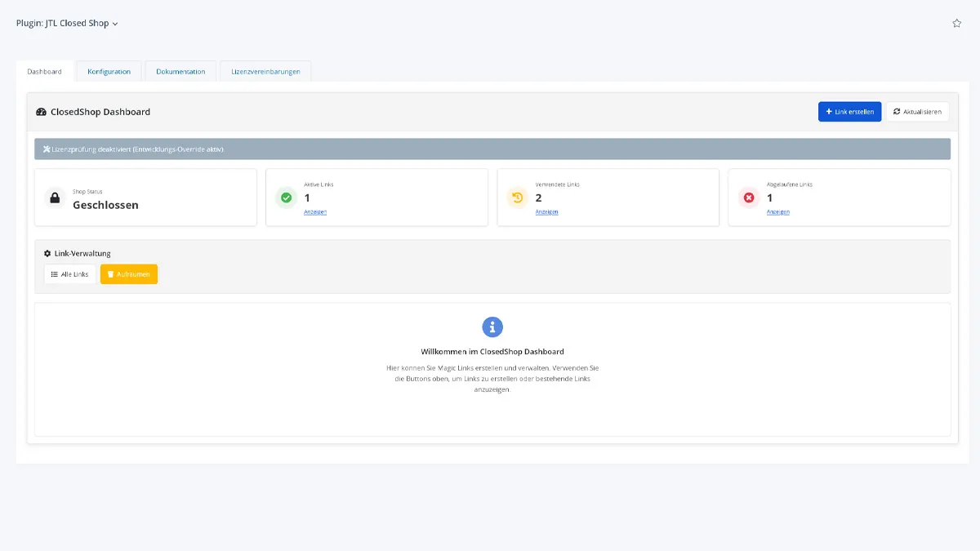The width and height of the screenshot is (980, 551).
Task: Click the yellow history icon for Verwendete Links
Action: coord(517,198)
